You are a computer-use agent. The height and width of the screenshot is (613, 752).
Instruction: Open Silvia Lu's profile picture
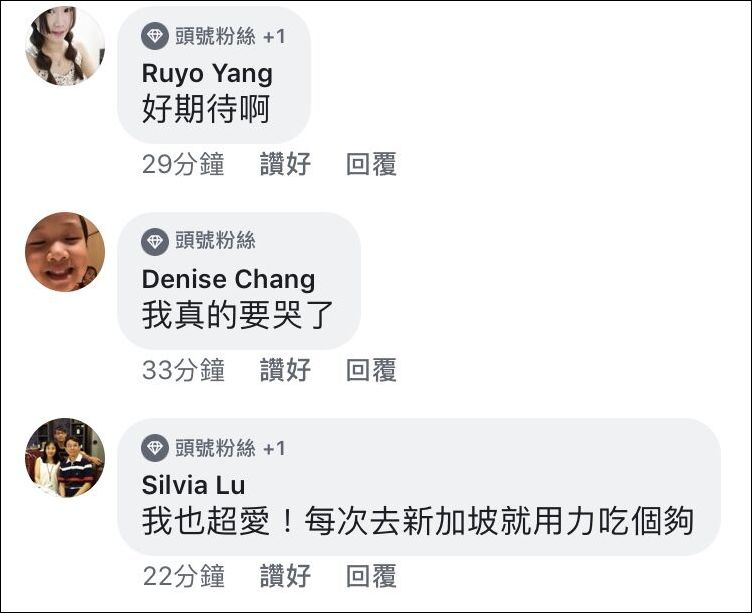65,457
